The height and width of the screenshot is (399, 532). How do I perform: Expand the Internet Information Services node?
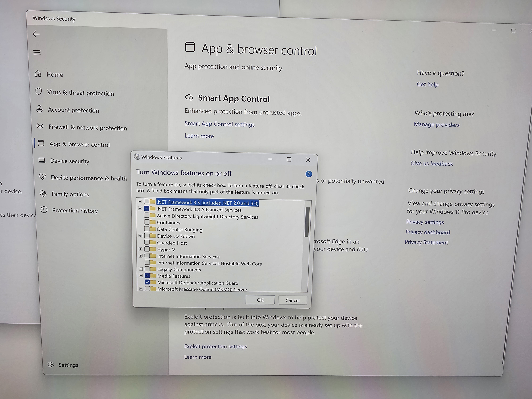(141, 256)
